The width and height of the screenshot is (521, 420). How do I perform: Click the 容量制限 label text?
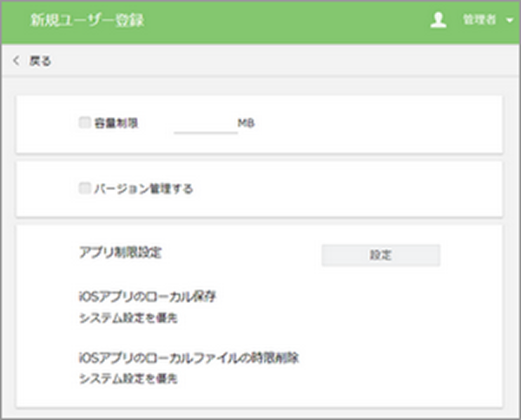pos(116,123)
